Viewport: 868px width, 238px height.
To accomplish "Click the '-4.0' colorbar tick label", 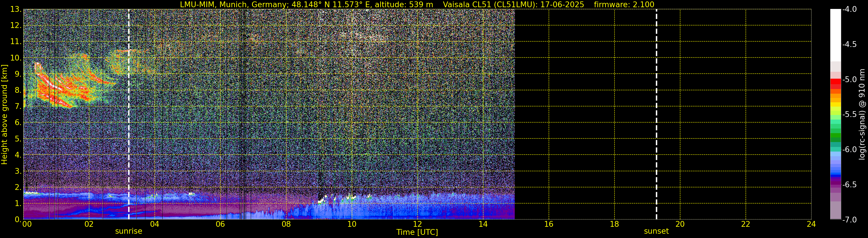I will point(849,10).
